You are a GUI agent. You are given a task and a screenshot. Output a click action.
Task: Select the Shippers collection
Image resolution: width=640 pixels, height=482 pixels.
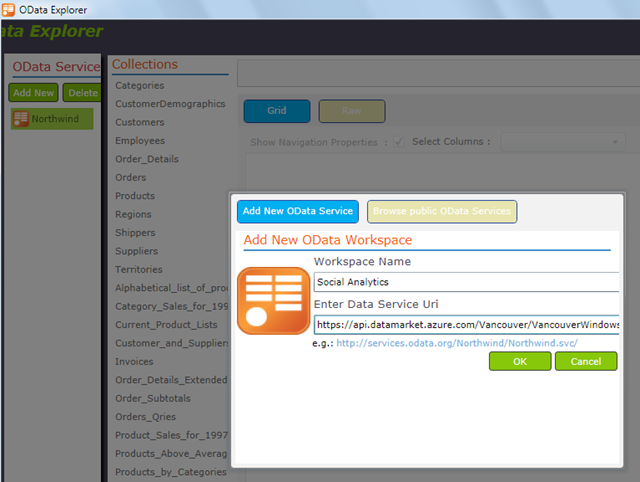tap(135, 232)
